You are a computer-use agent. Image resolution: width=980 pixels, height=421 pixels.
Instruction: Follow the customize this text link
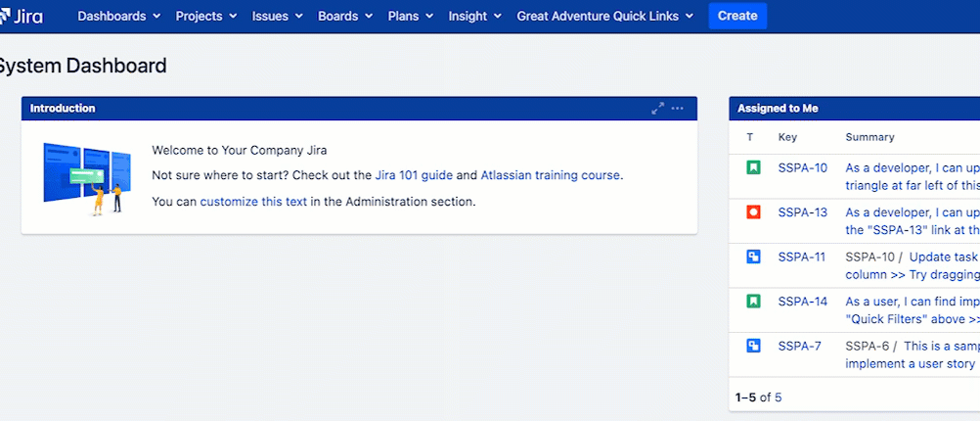[x=253, y=202]
